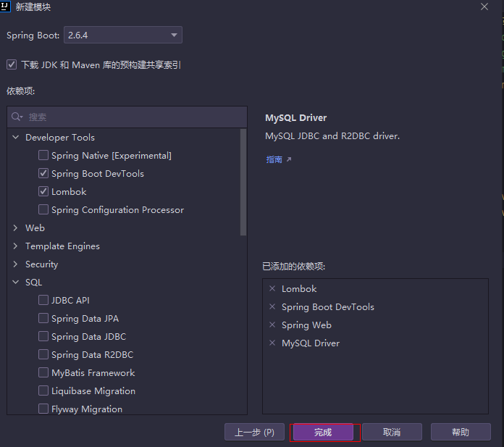This screenshot has height=447, width=504.
Task: Uncheck Spring Boot DevTools
Action: [x=43, y=173]
